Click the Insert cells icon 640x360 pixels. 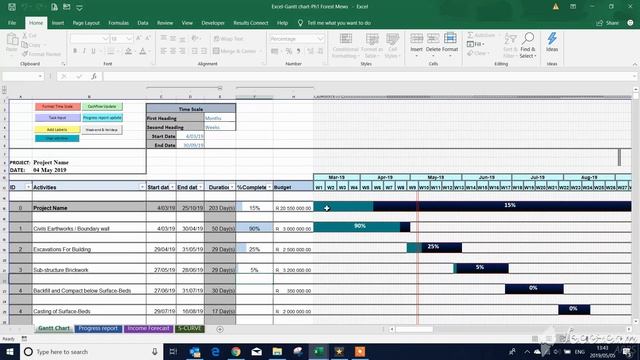point(416,39)
